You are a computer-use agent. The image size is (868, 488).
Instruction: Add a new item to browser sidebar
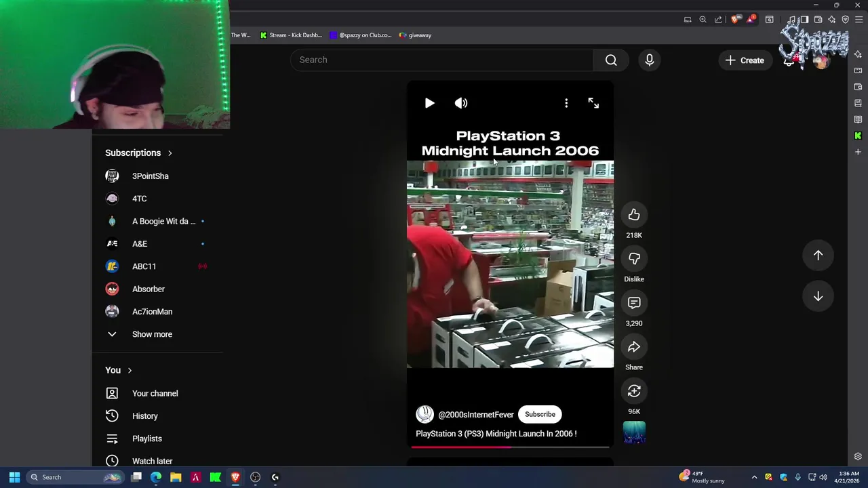858,152
